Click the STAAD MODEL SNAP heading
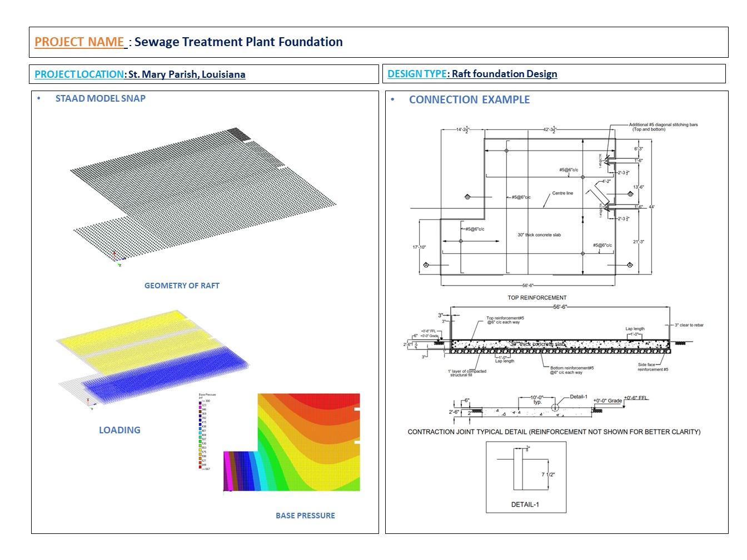Image resolution: width=747 pixels, height=560 pixels. tap(100, 99)
